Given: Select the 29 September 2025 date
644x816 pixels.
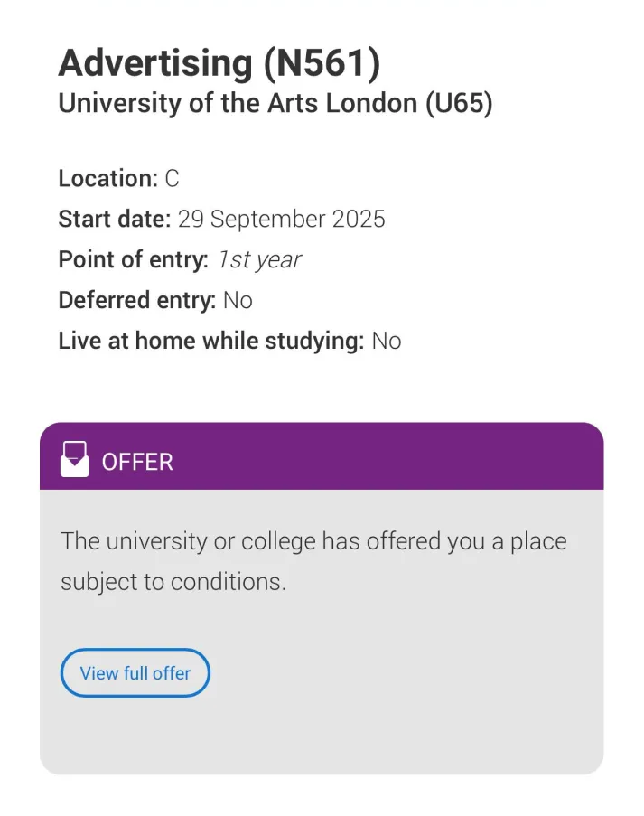Looking at the screenshot, I should pos(281,220).
